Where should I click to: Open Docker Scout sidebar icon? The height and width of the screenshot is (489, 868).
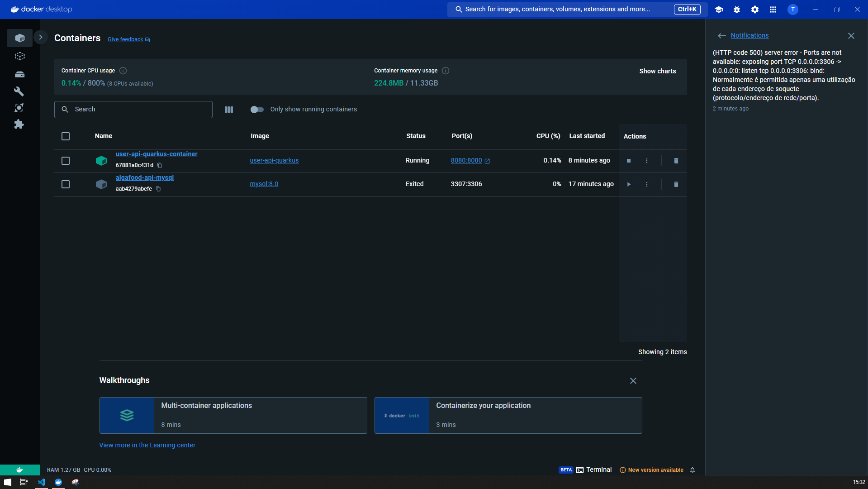19,108
